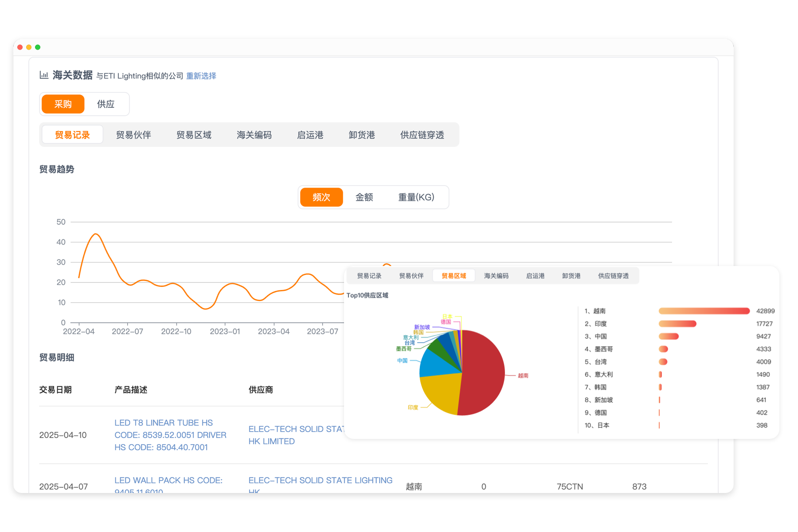Screen dimensions: 798x532
Task: Open the 启运港 tab
Action: [x=310, y=134]
